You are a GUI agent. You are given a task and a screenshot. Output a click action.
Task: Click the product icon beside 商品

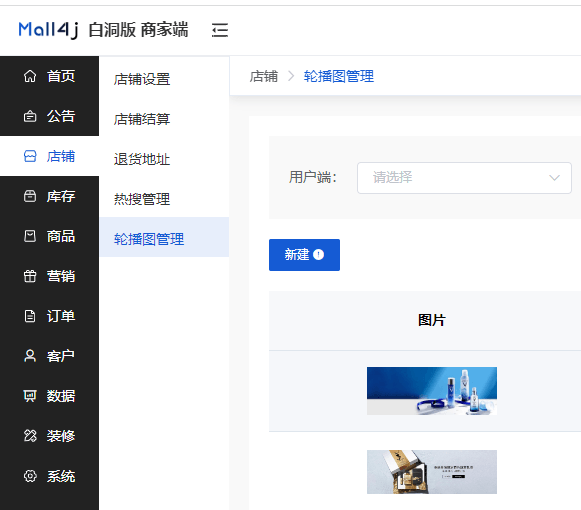click(x=30, y=236)
